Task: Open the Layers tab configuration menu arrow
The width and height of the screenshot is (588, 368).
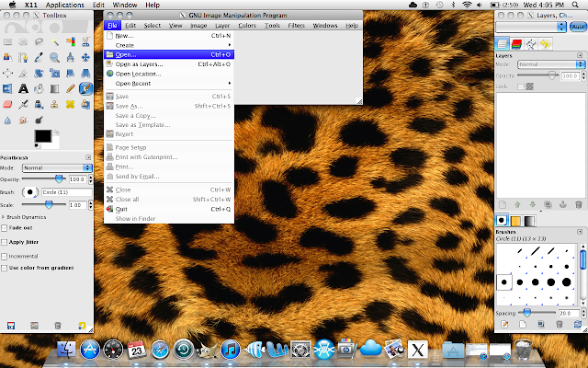Action: point(580,55)
